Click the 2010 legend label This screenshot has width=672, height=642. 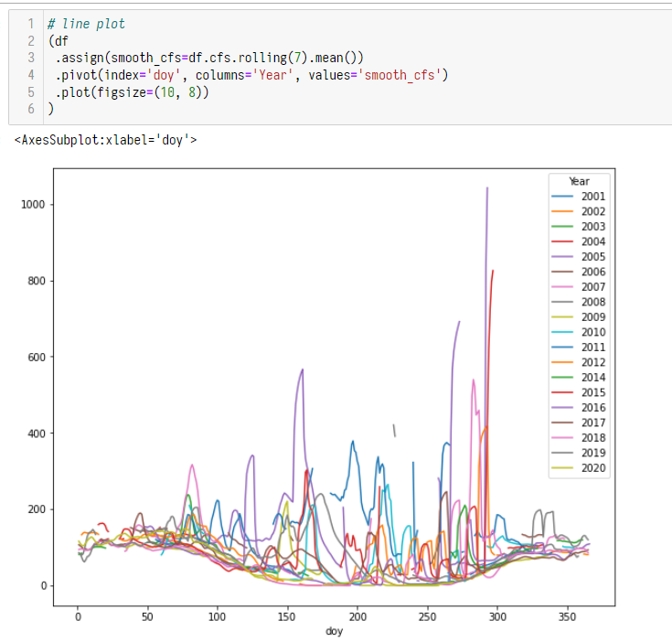[x=593, y=332]
